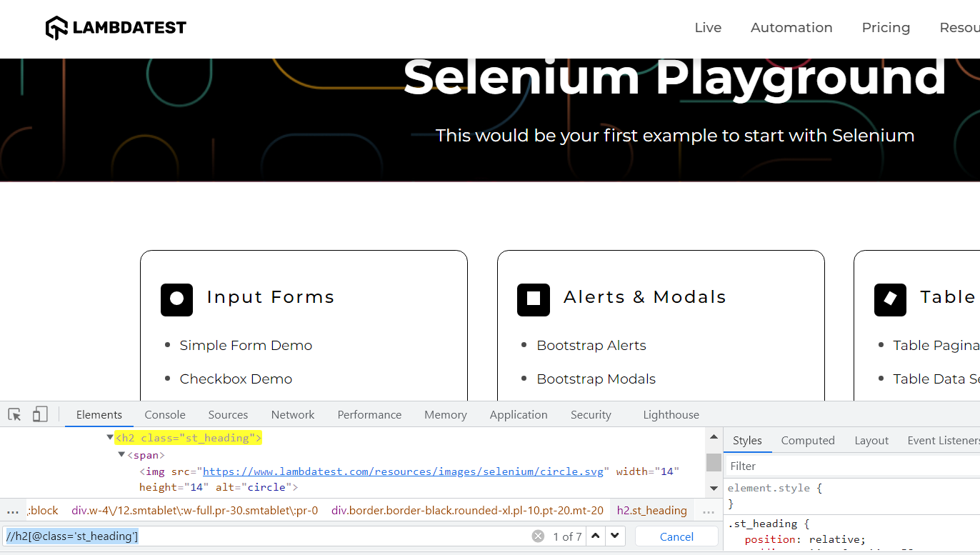
Task: Click the Elements panel scroll down arrow
Action: coord(714,489)
